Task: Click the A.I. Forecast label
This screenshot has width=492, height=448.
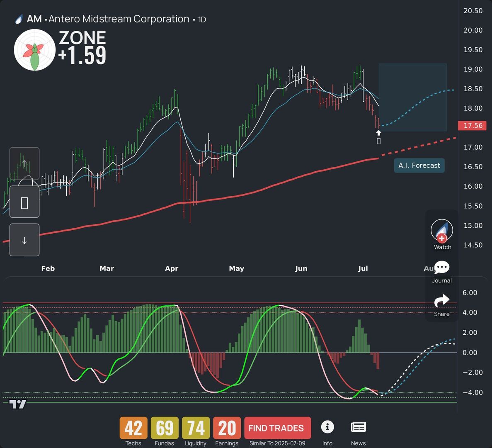Action: 419,166
